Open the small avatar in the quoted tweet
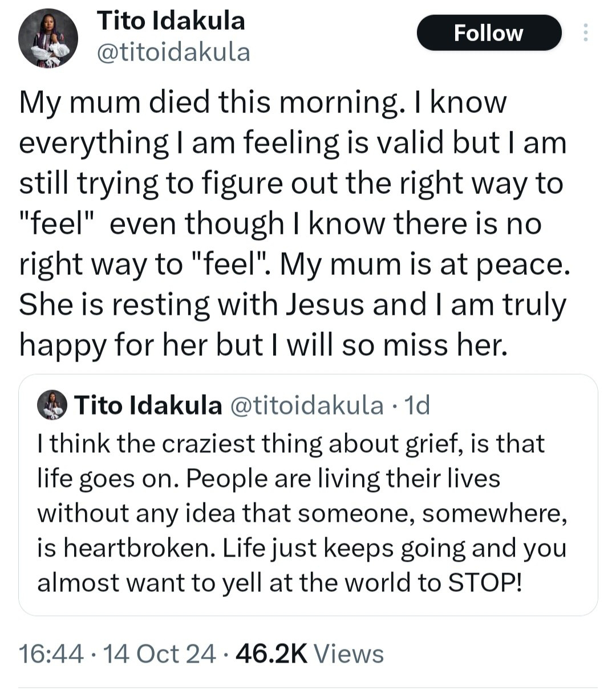This screenshot has height=690, width=616. (52, 405)
